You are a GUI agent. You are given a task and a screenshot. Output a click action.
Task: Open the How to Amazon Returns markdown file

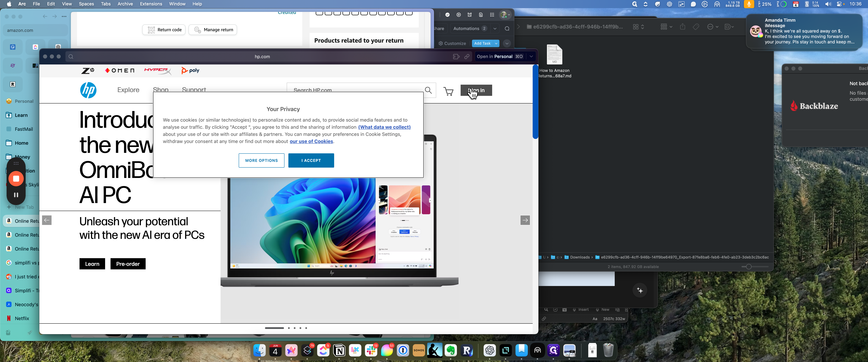click(x=554, y=61)
